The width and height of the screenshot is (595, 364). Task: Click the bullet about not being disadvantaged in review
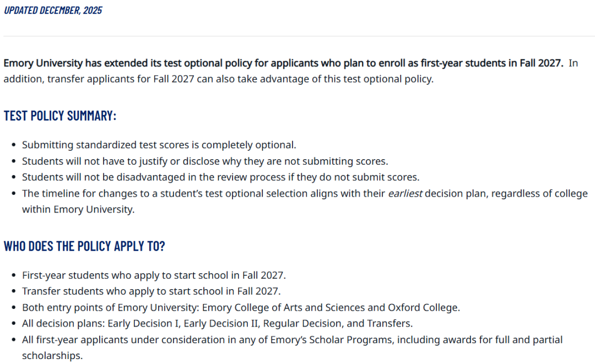[220, 177]
